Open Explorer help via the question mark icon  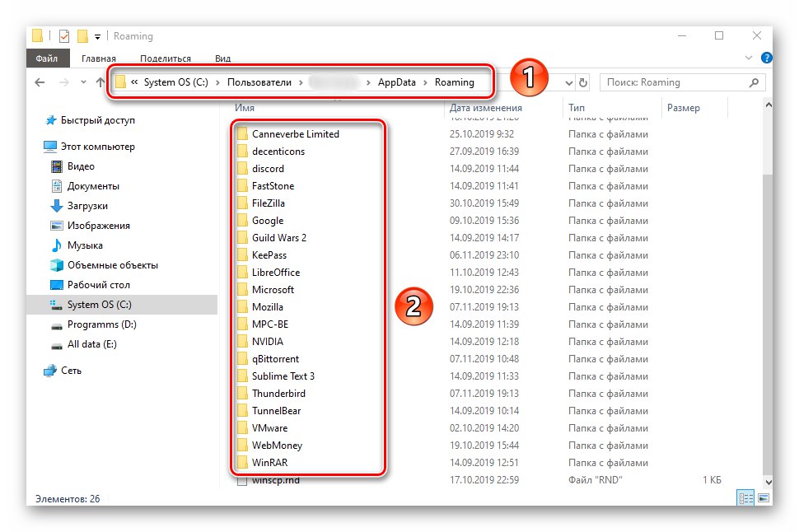click(766, 58)
